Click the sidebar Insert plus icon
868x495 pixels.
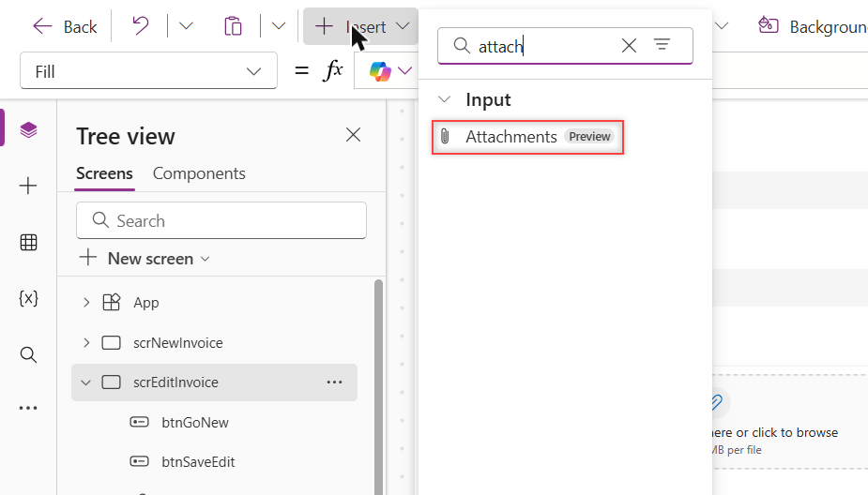tap(28, 186)
